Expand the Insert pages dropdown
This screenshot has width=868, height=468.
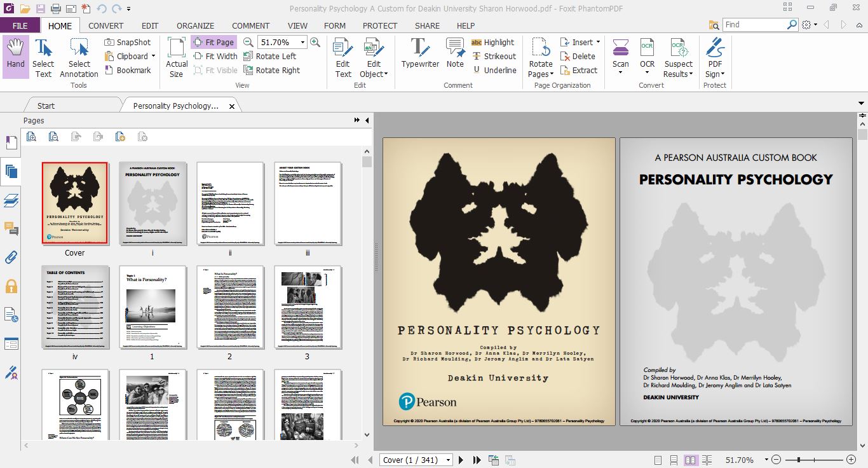(598, 42)
